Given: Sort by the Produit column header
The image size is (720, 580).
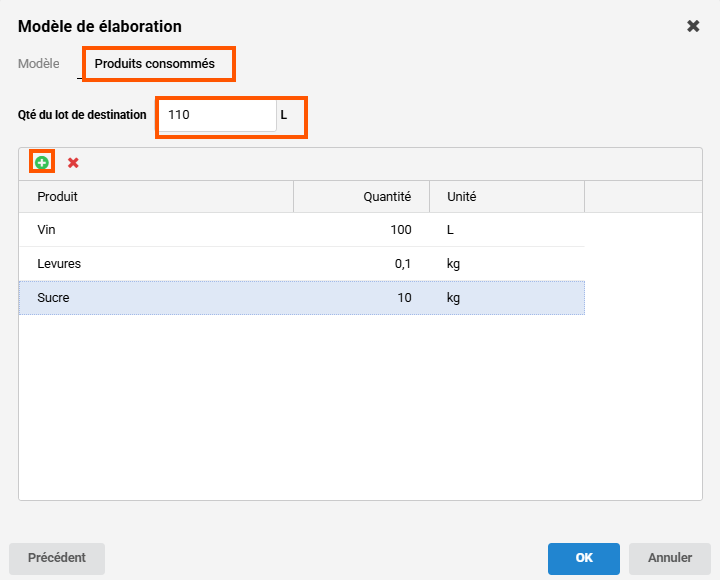Looking at the screenshot, I should pyautogui.click(x=155, y=197).
